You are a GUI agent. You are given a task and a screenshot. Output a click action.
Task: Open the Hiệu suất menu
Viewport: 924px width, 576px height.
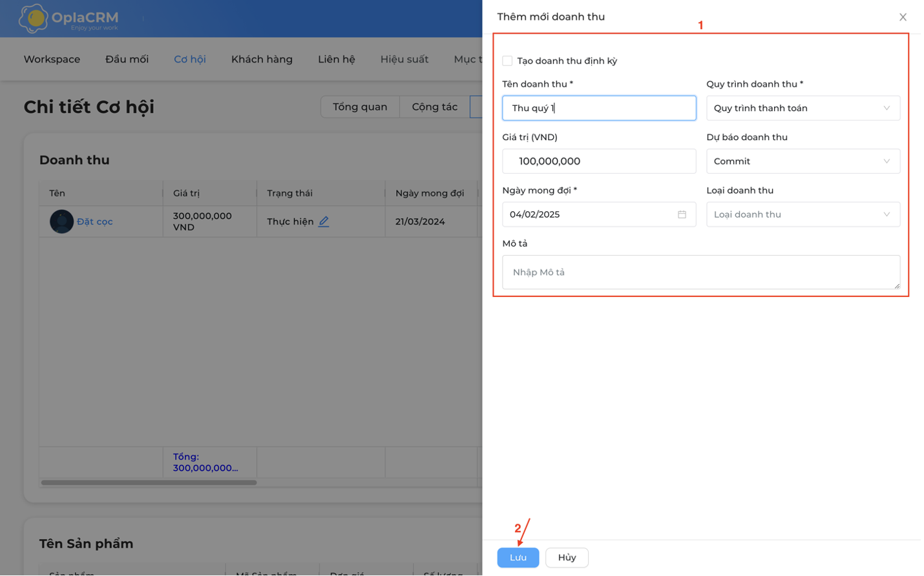(x=404, y=59)
